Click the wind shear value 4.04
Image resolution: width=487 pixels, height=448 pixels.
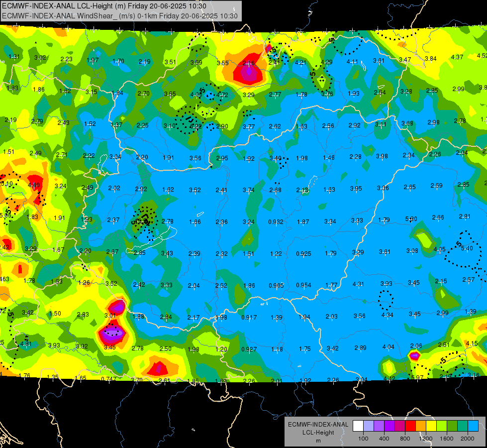388,346
